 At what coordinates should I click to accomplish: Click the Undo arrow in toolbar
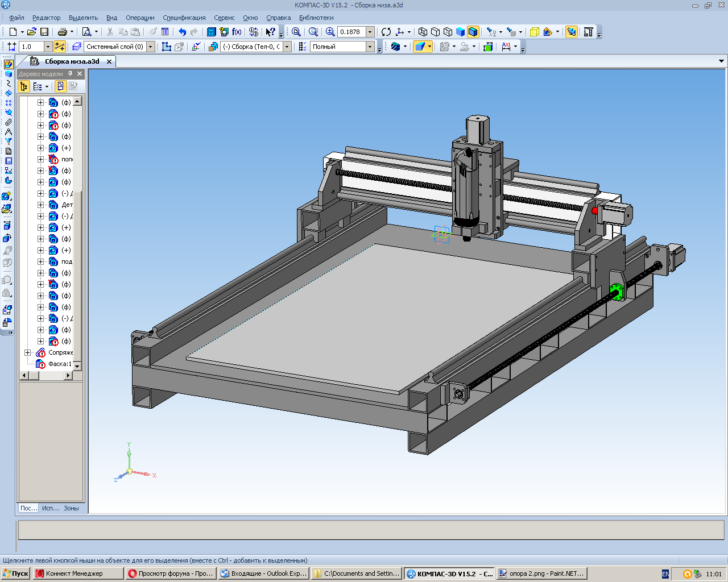click(x=182, y=32)
